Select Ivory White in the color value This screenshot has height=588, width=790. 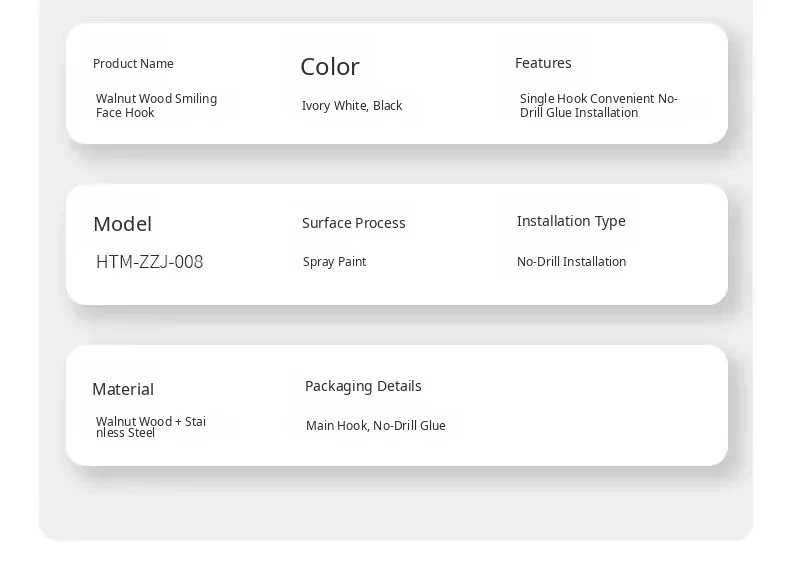(x=334, y=106)
